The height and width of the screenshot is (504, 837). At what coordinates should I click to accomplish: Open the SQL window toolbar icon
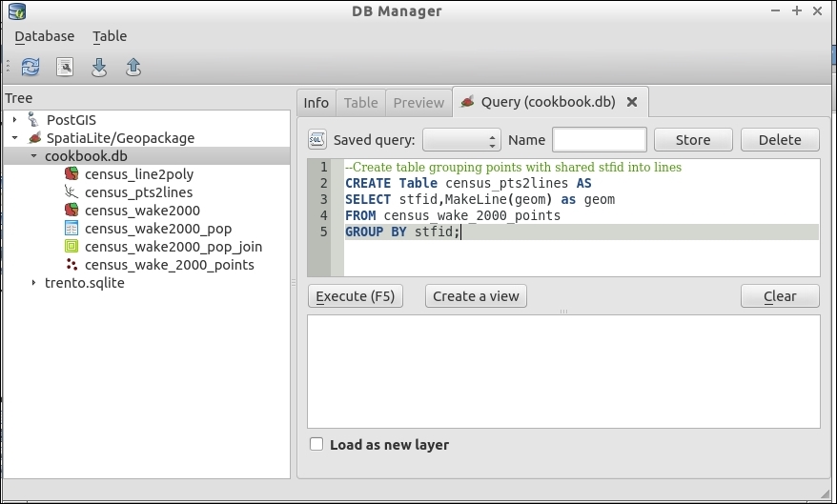pos(64,67)
